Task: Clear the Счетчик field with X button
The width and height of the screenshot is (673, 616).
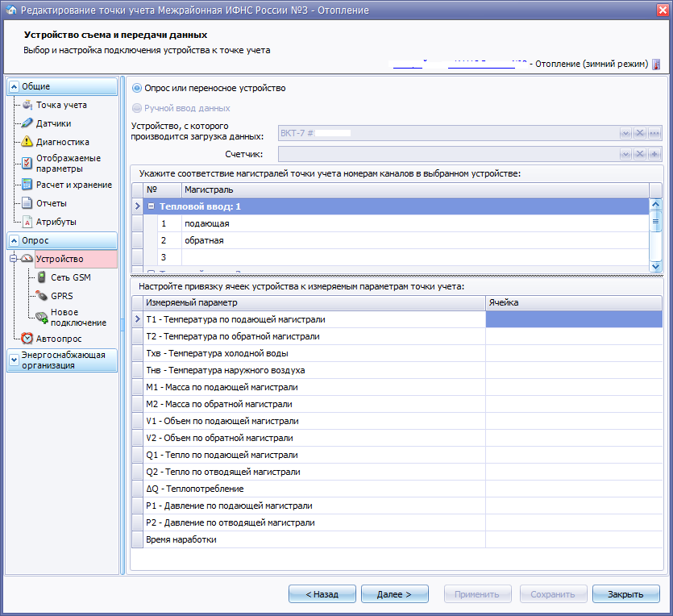Action: click(x=640, y=154)
